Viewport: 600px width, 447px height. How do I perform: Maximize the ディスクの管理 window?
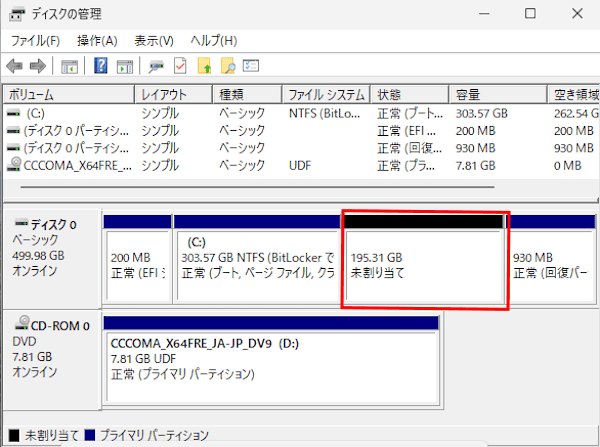click(x=530, y=14)
